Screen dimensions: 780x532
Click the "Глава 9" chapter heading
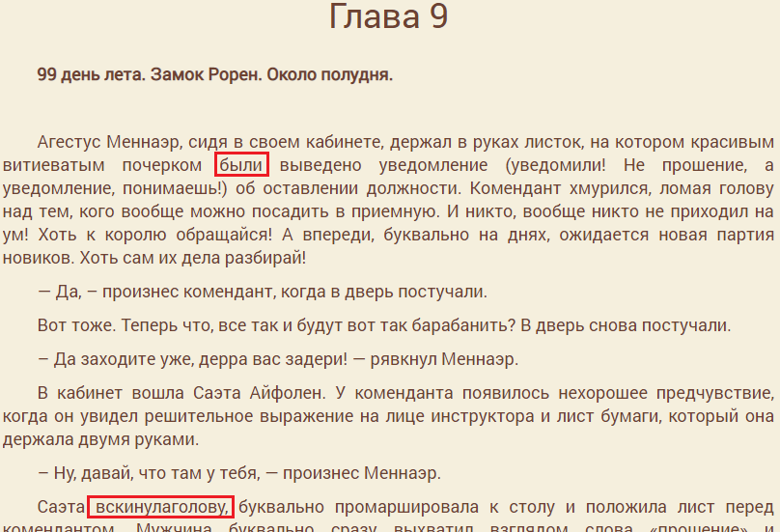tap(389, 17)
